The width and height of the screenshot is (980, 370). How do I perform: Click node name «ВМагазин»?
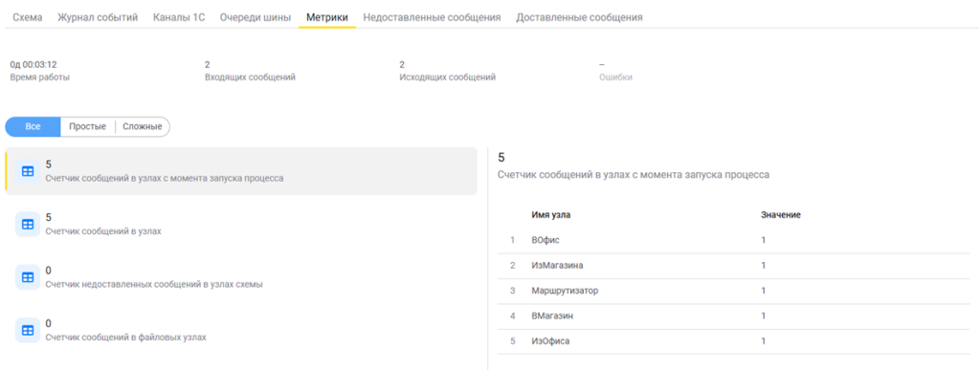(552, 316)
